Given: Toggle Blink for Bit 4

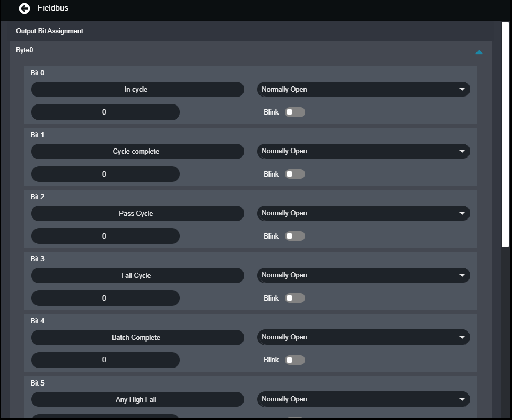Looking at the screenshot, I should [x=295, y=360].
